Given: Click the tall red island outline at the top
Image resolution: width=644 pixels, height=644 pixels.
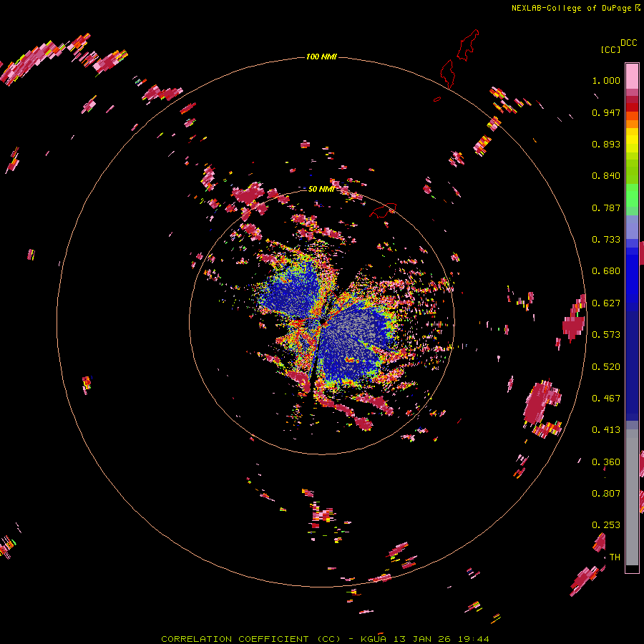Looking at the screenshot, I should tap(468, 45).
